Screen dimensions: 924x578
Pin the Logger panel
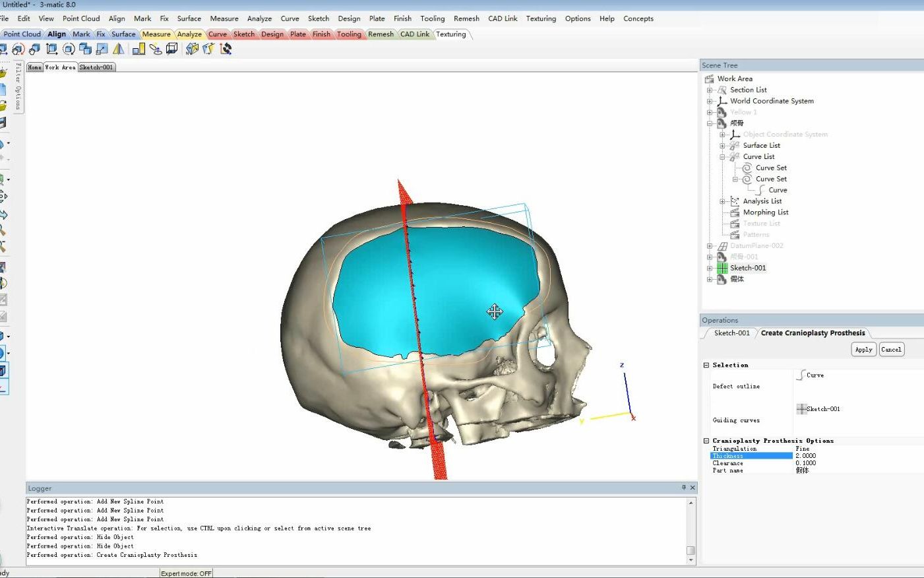click(x=684, y=488)
